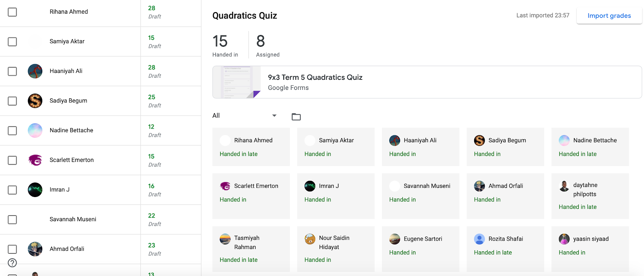Click Haaniyah Ali's avatar in student list
The width and height of the screenshot is (644, 276).
coord(35,71)
